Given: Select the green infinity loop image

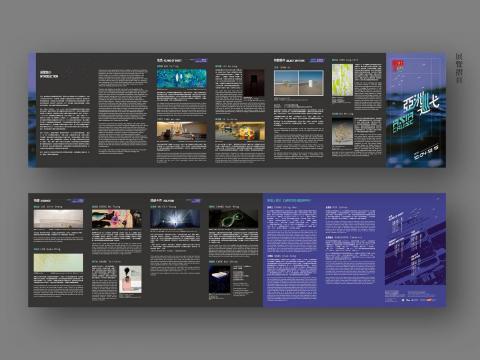Looking at the screenshot, I should point(234,219).
